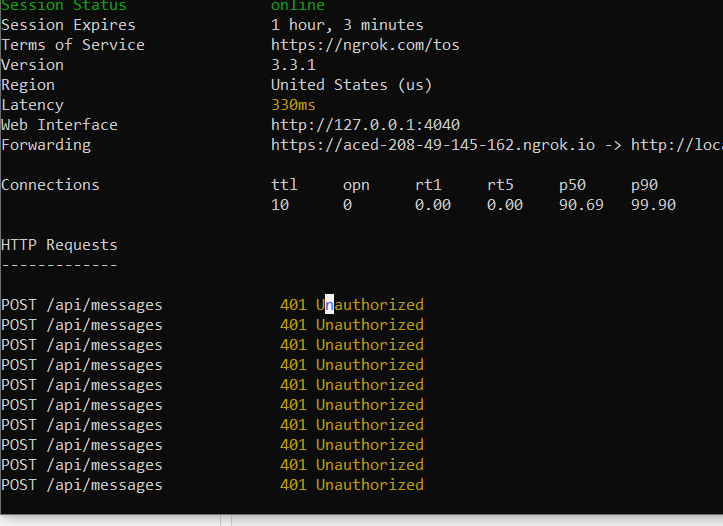Click the 'ttl' column header

284,185
